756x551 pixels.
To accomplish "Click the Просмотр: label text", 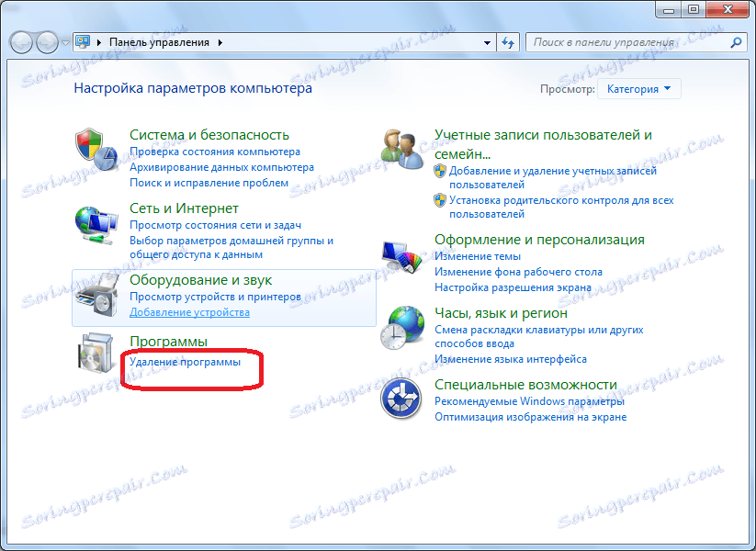I will 567,89.
